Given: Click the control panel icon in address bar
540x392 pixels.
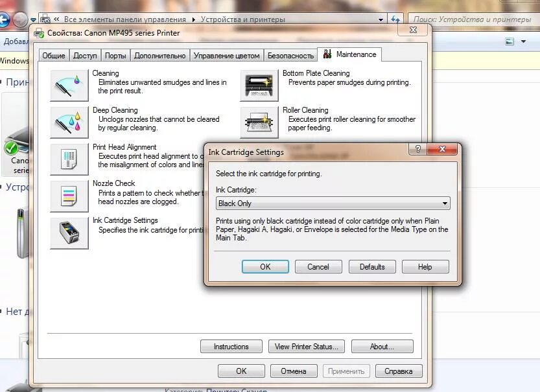Looking at the screenshot, I should [45, 19].
